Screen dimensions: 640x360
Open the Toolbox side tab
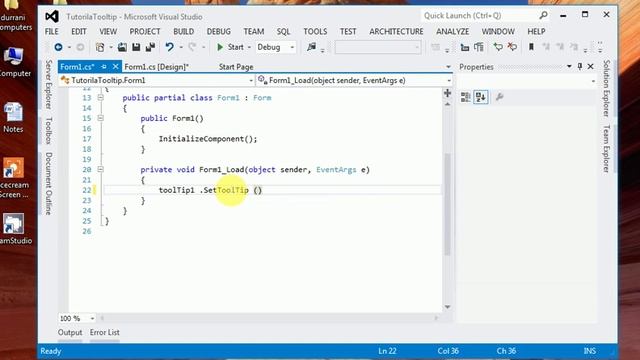(49, 131)
